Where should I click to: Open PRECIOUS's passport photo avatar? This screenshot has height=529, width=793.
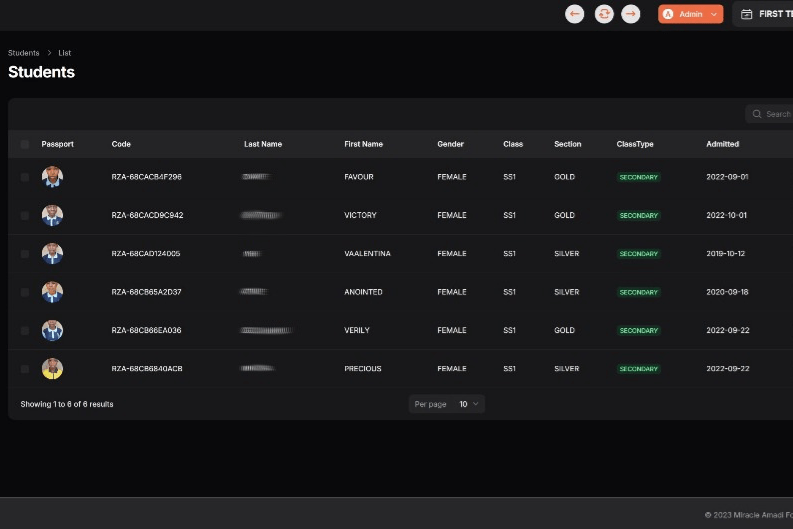52,369
